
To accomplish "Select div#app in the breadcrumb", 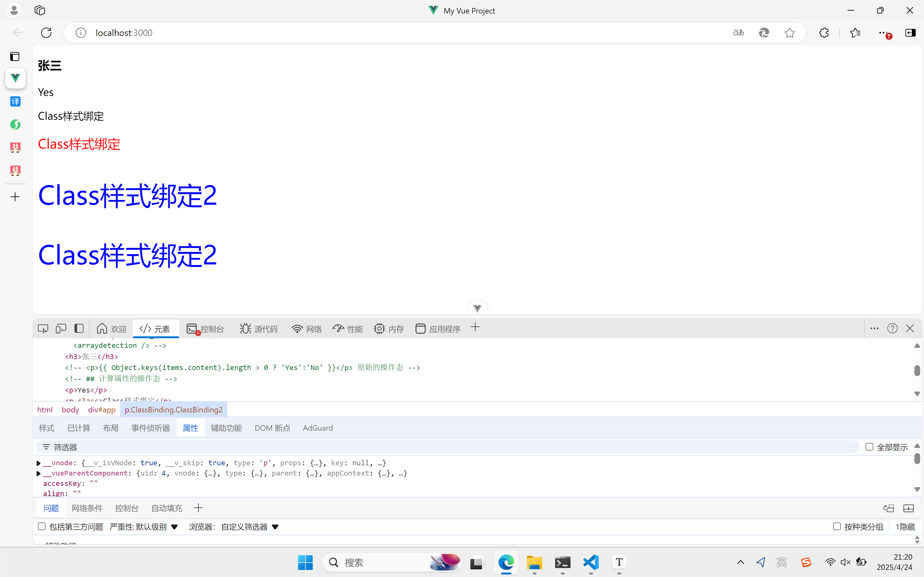I will click(x=101, y=410).
